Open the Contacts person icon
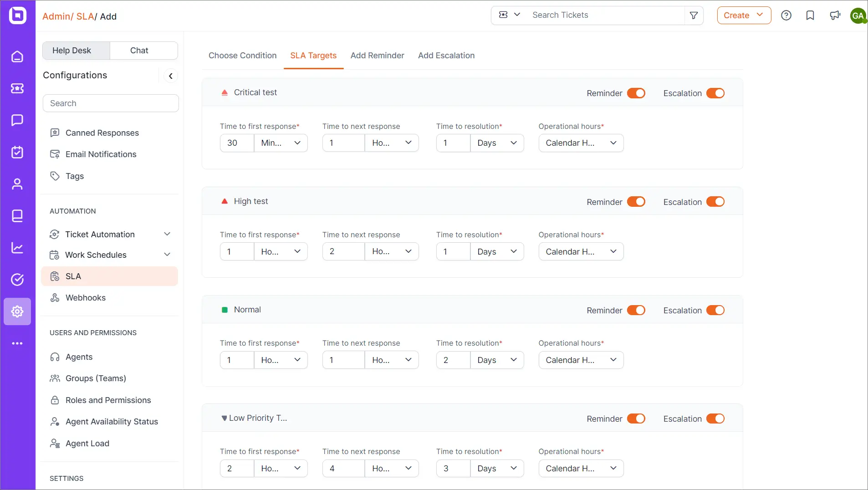 (x=17, y=184)
